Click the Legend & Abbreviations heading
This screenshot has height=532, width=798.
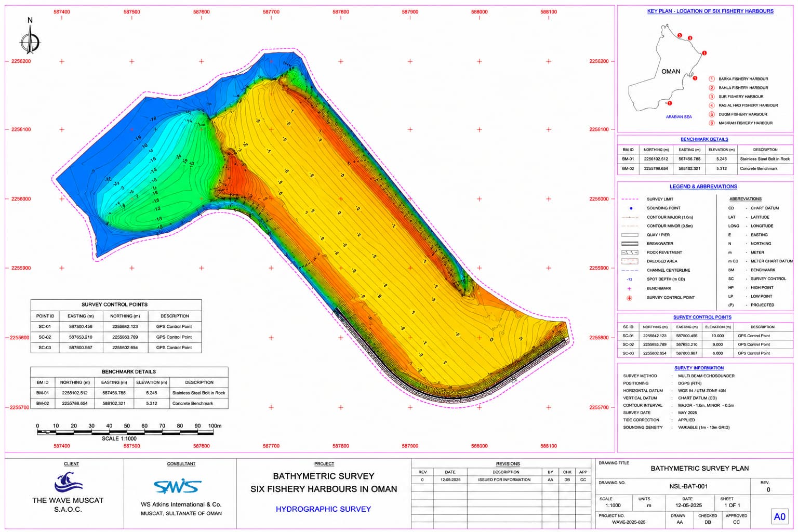point(703,187)
